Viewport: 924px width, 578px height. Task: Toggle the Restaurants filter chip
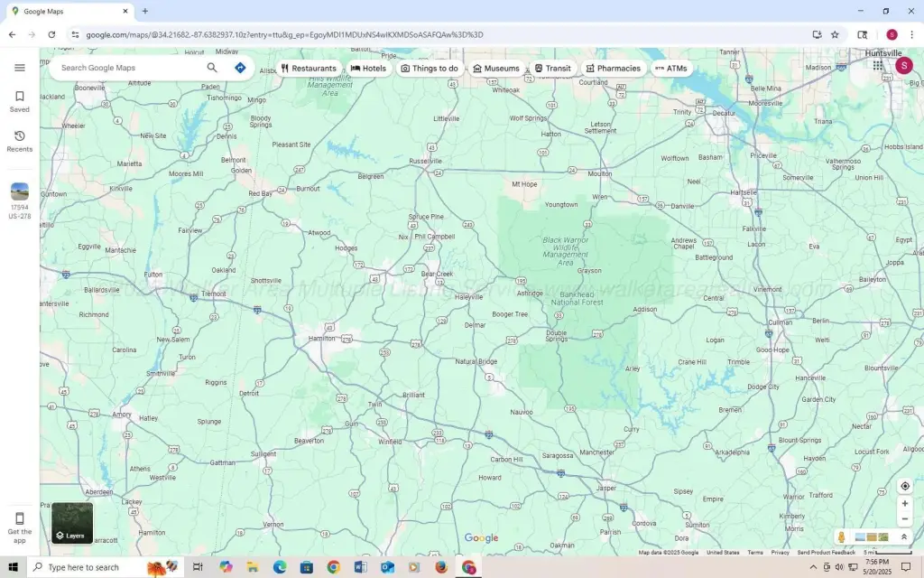pyautogui.click(x=309, y=69)
